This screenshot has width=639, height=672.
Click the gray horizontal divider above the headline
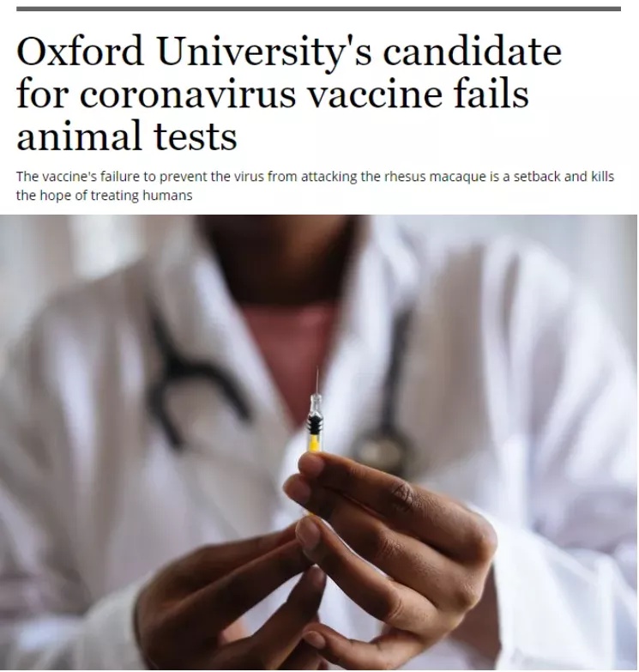[x=318, y=9]
